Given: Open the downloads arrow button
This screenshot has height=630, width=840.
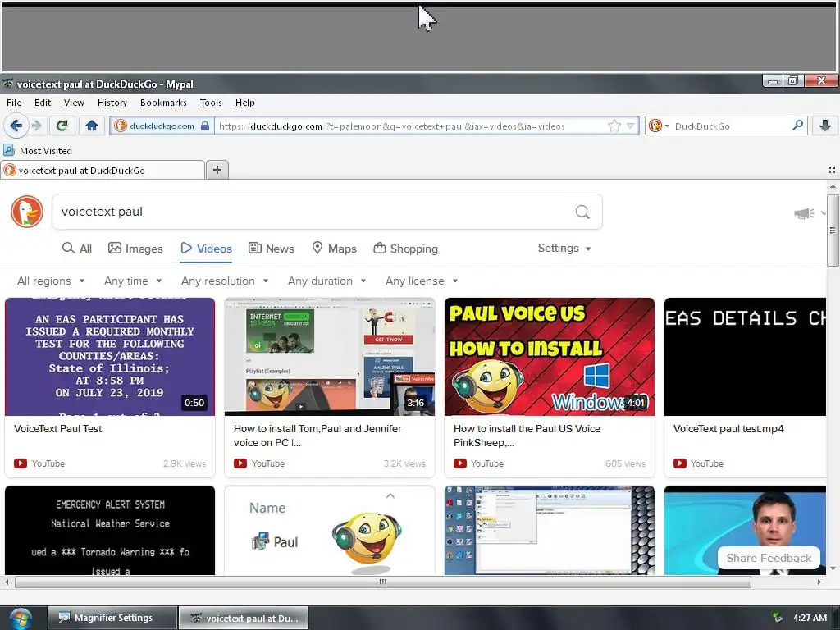Looking at the screenshot, I should 825,126.
